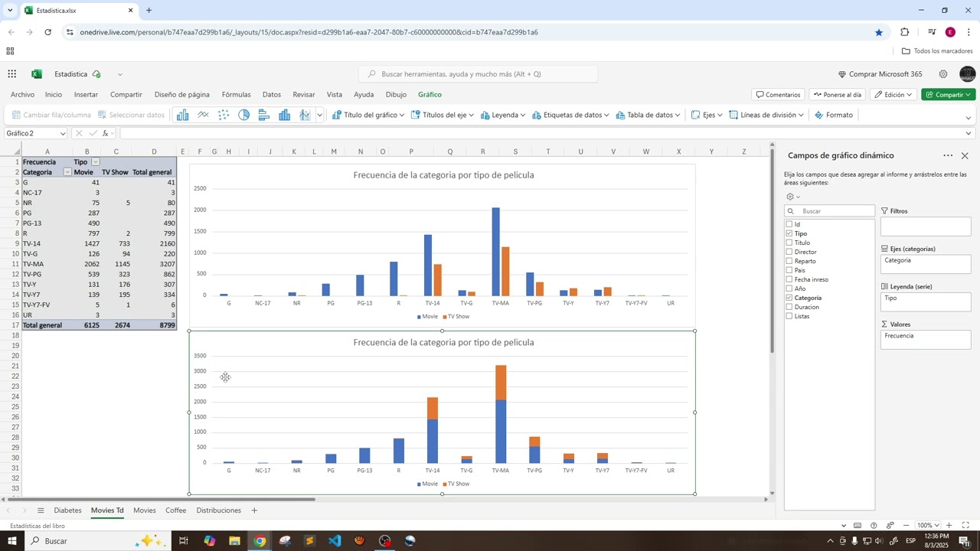Check the Id field checkbox
Image resolution: width=980 pixels, height=551 pixels.
(789, 224)
